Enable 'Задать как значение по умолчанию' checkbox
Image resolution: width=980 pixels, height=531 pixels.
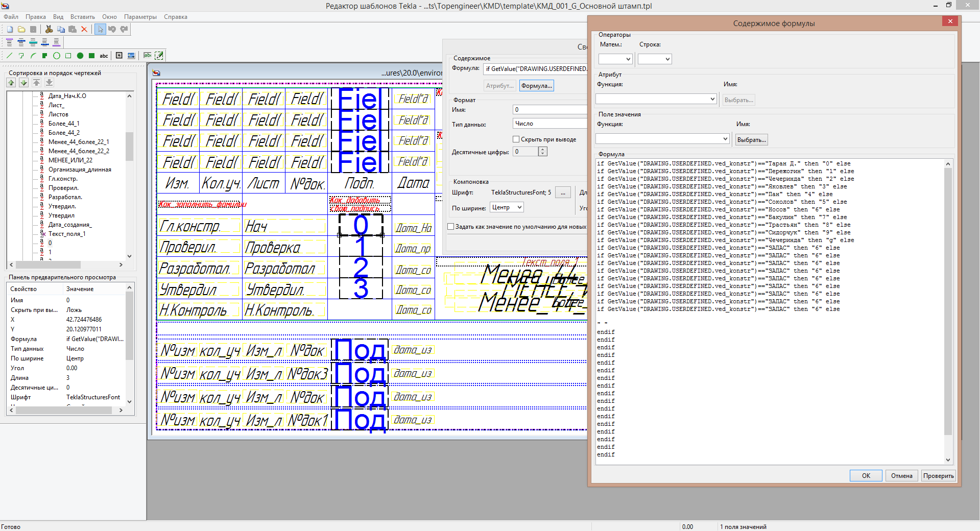click(x=451, y=227)
